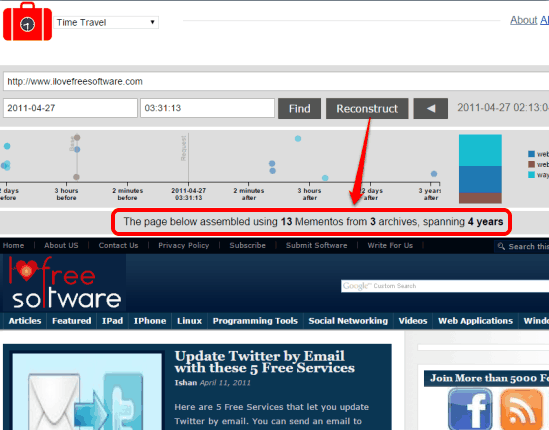Open the Web Applications tab

(475, 321)
